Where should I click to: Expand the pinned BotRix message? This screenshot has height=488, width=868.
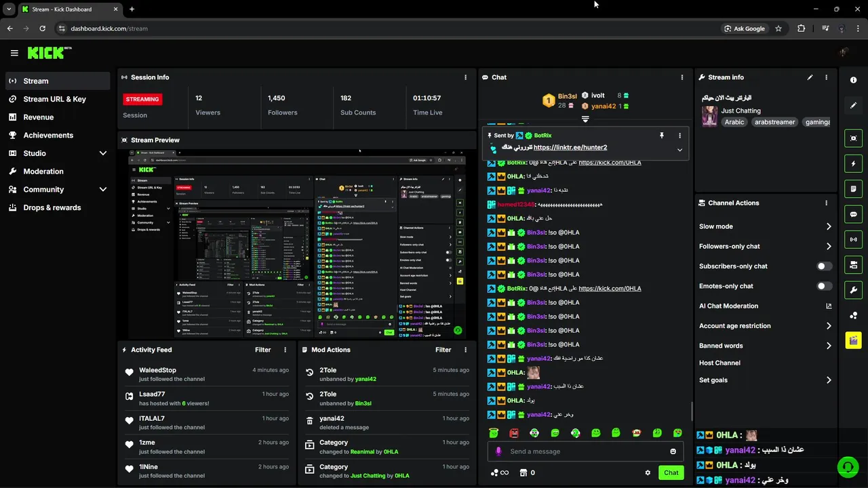coord(679,150)
